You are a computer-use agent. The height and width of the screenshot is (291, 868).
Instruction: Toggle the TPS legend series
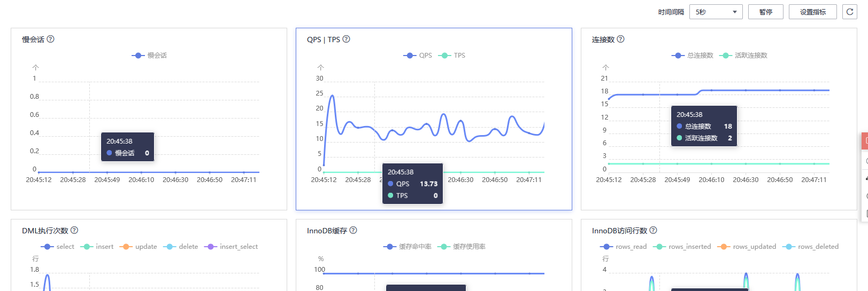451,56
